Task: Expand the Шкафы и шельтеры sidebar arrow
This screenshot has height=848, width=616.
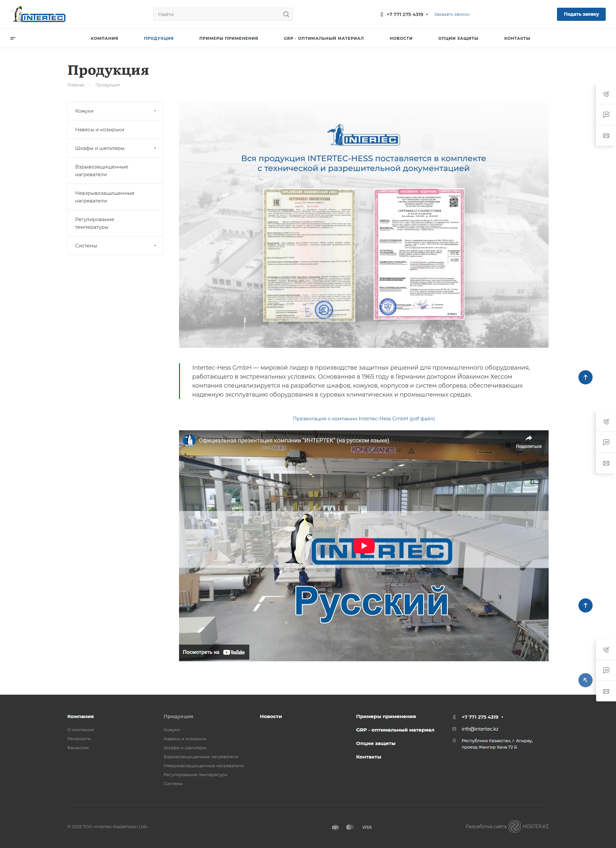Action: (x=155, y=148)
